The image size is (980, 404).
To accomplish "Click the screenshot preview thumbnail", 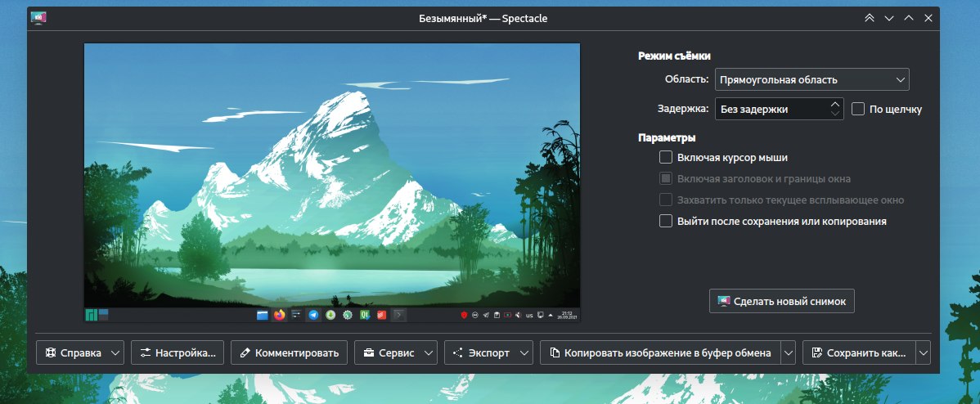I will tap(332, 182).
